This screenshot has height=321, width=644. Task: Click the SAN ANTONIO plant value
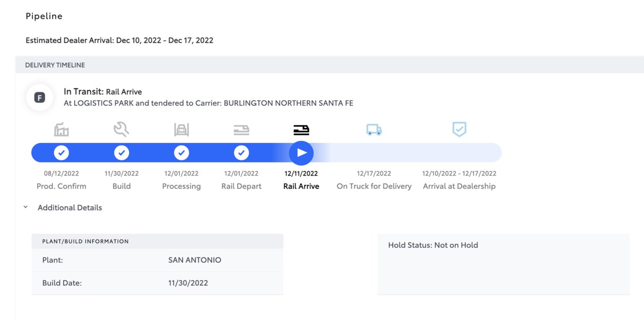[x=195, y=260]
